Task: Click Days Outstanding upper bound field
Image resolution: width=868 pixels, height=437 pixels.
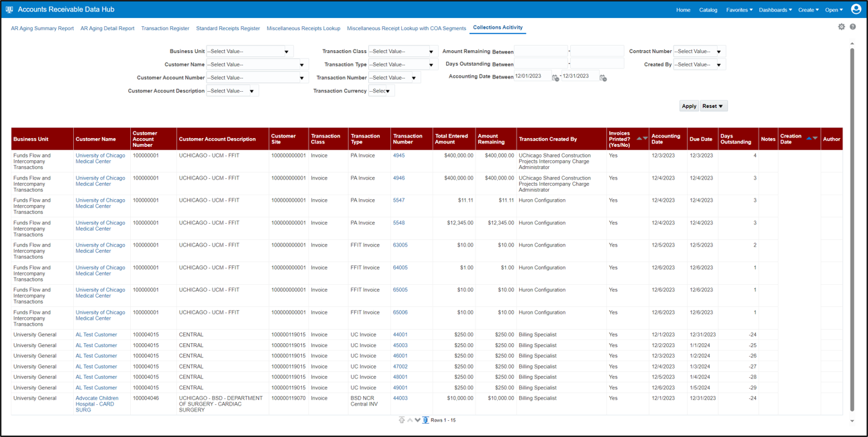Action: (x=597, y=64)
